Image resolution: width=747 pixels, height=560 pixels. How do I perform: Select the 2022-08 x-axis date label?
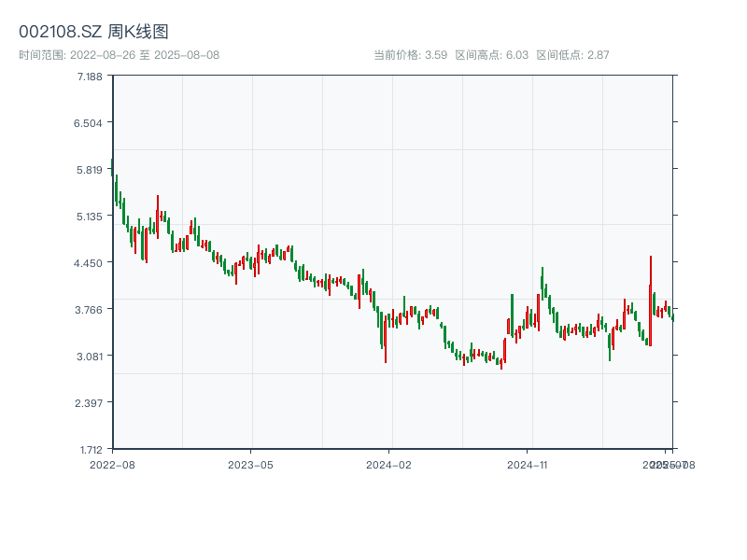click(x=112, y=464)
